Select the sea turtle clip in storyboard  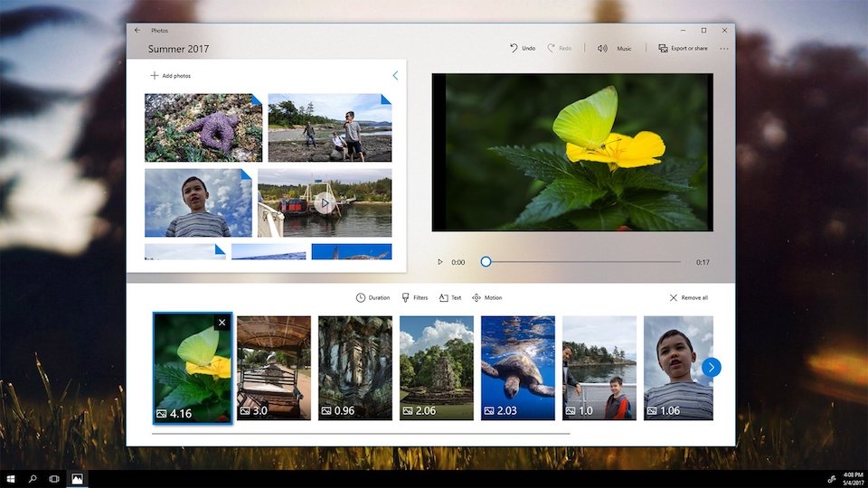point(518,368)
